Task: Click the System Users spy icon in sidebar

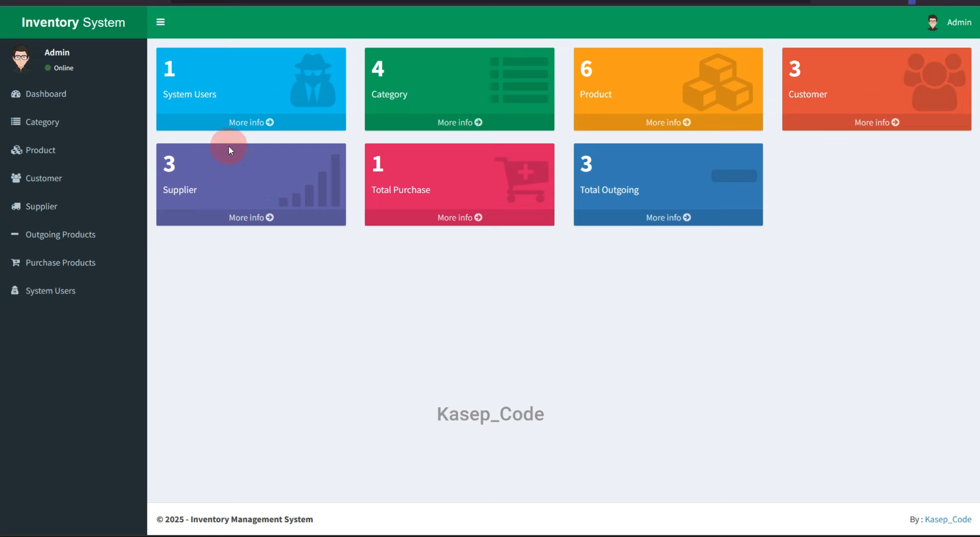Action: (x=15, y=290)
